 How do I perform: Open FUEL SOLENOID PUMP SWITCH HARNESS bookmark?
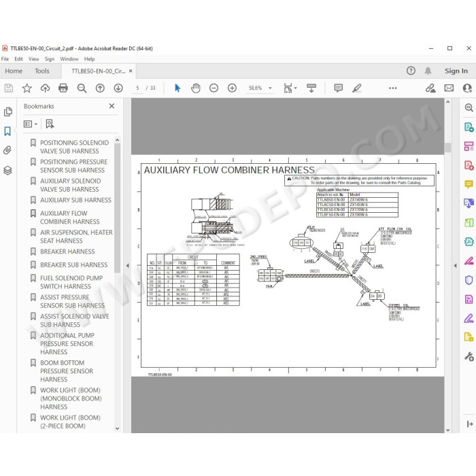point(71,282)
